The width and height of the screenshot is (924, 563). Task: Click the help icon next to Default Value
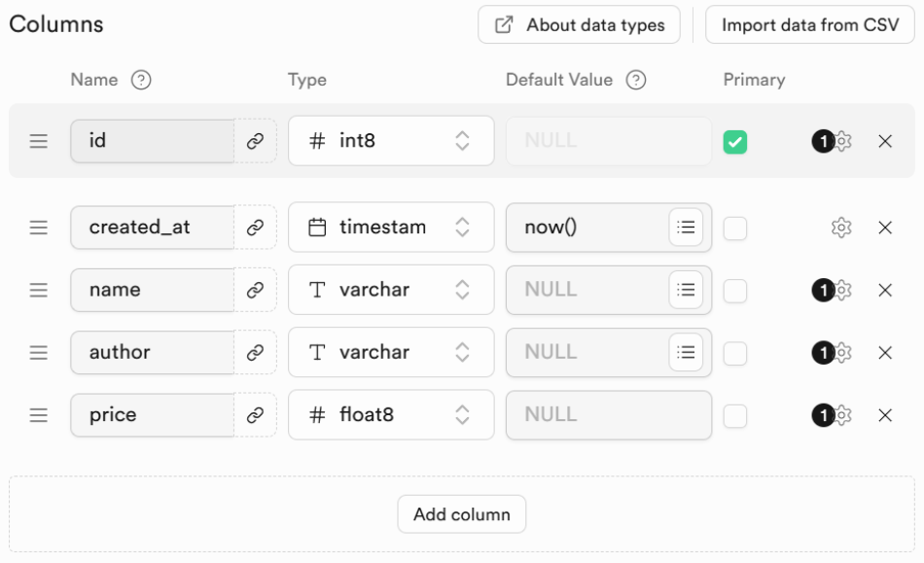point(636,80)
